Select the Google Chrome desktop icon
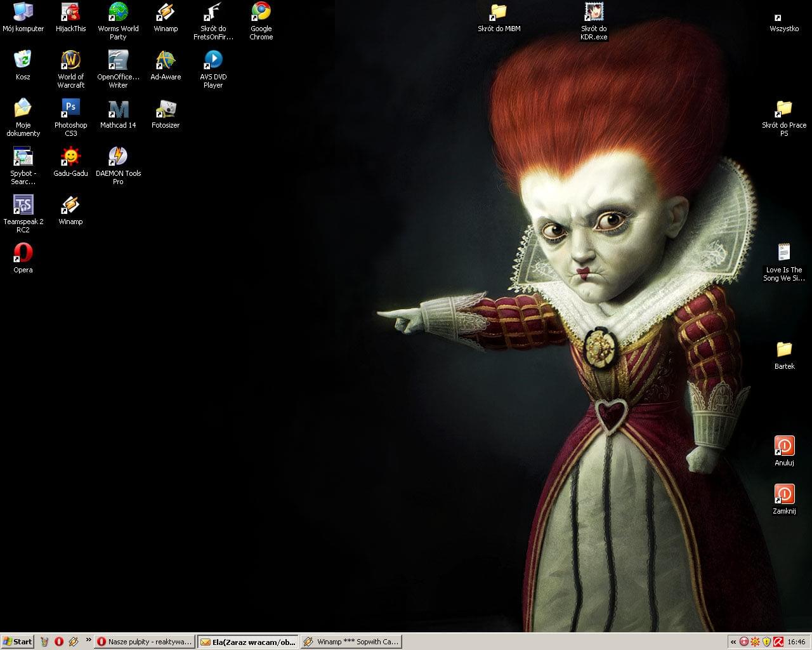Viewport: 812px width, 650px height. [x=261, y=22]
